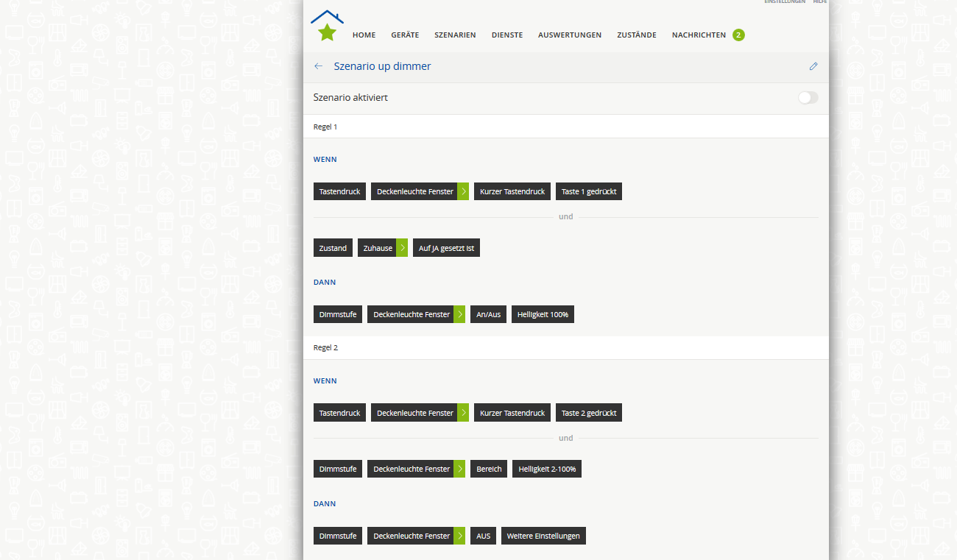This screenshot has width=957, height=560.
Task: Expand Deckenleuchte Fenster chevron beside AUS
Action: point(459,536)
